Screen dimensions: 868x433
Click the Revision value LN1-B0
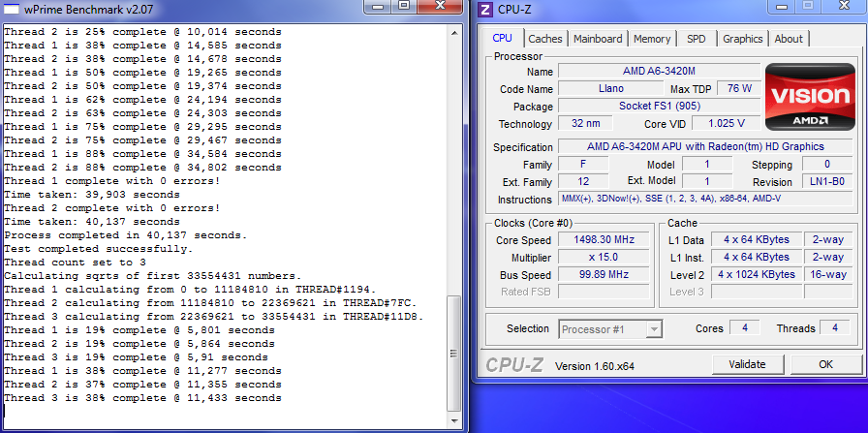tap(827, 181)
